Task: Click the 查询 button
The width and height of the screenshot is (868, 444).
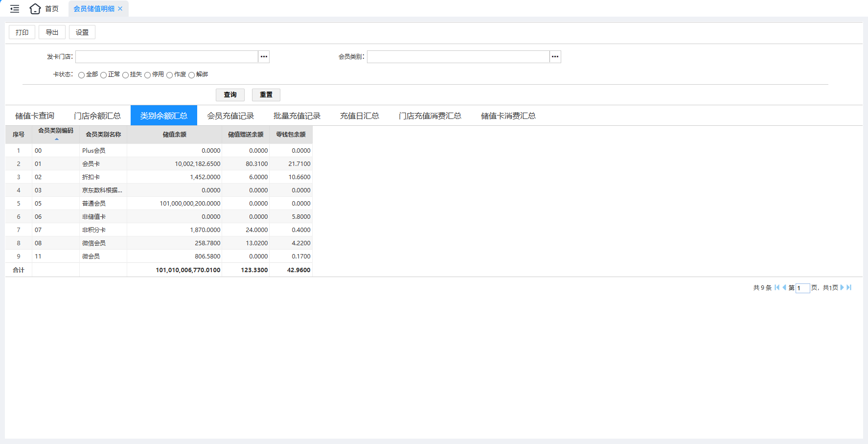Action: 230,94
